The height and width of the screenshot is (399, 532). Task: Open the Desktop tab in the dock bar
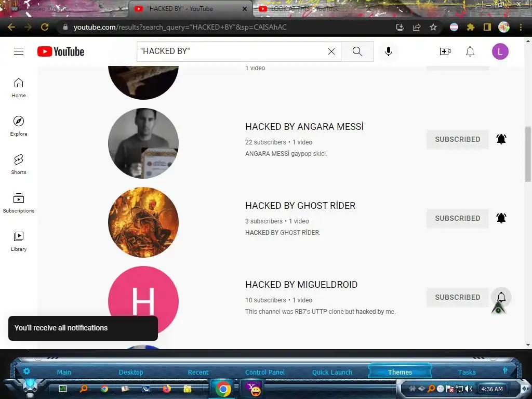pyautogui.click(x=131, y=372)
